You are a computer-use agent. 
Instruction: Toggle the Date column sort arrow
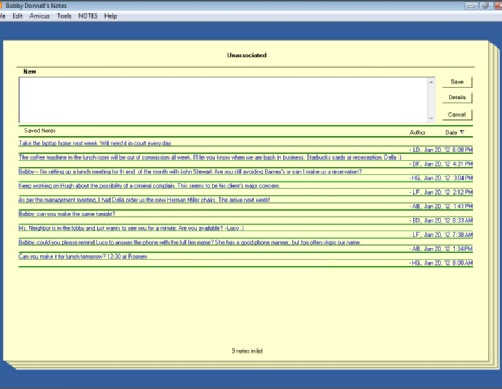462,132
